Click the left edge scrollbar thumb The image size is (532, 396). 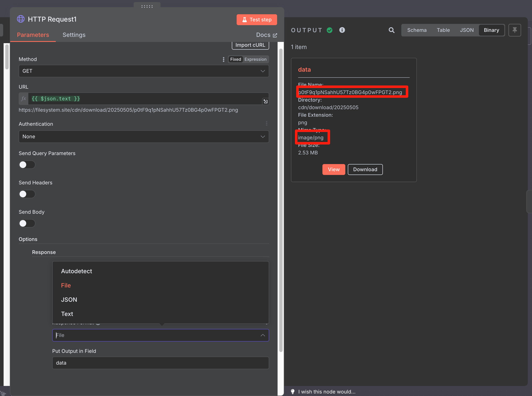pyautogui.click(x=7, y=57)
